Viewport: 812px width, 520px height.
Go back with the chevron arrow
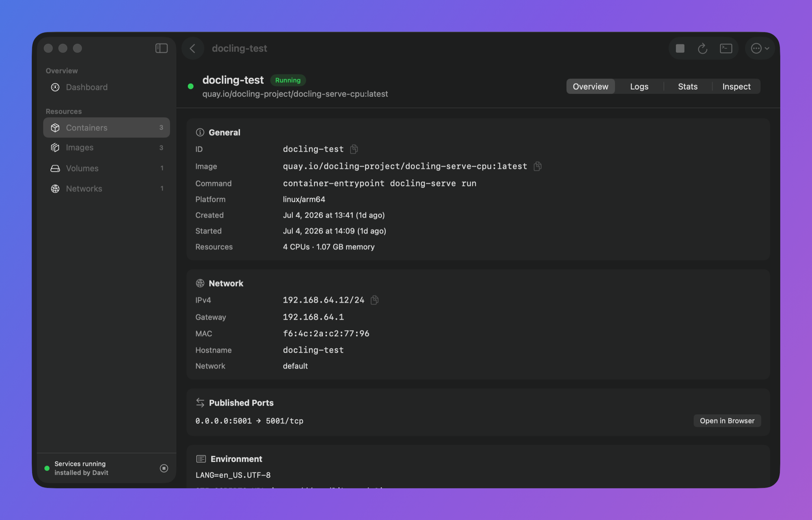(x=193, y=48)
